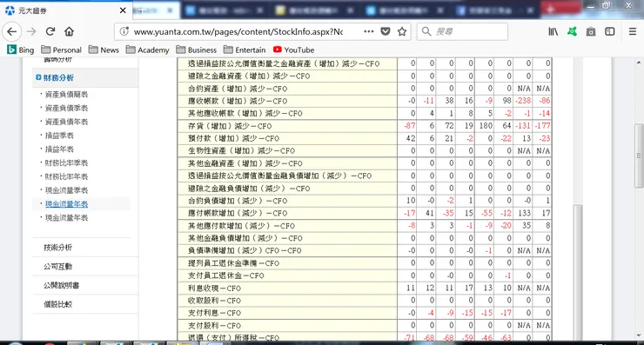The width and height of the screenshot is (644, 345).
Task: Reload the current page
Action: click(x=50, y=31)
